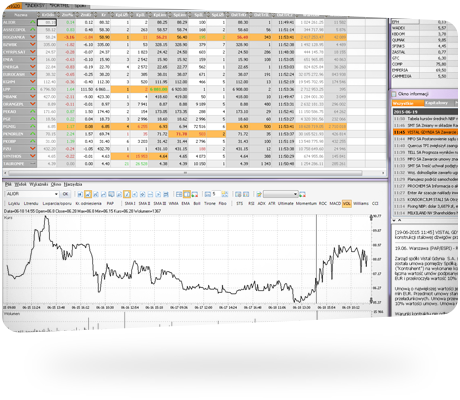This screenshot has height=400, width=460.
Task: Toggle the RSI indicator
Action: click(x=251, y=203)
